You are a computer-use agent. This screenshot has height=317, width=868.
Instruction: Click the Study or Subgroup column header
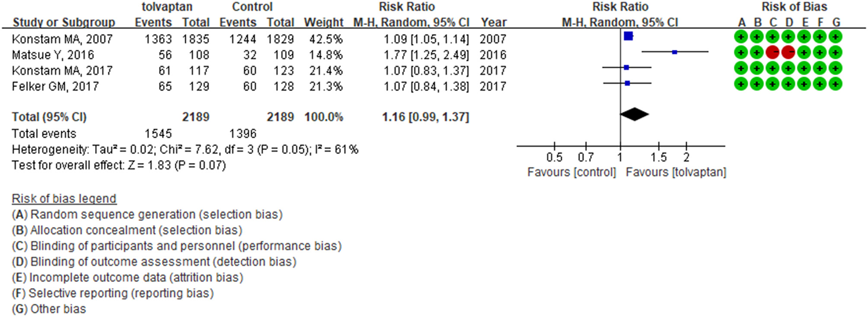[x=64, y=23]
